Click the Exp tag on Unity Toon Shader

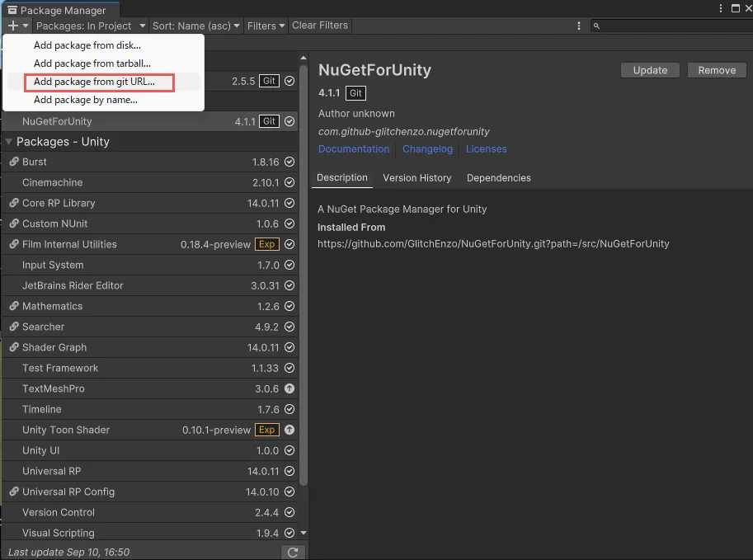(266, 430)
